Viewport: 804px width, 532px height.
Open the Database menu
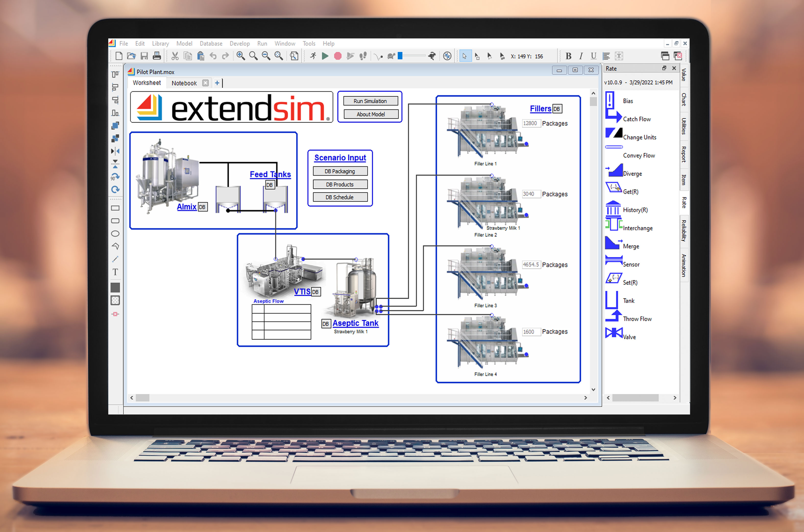click(211, 43)
